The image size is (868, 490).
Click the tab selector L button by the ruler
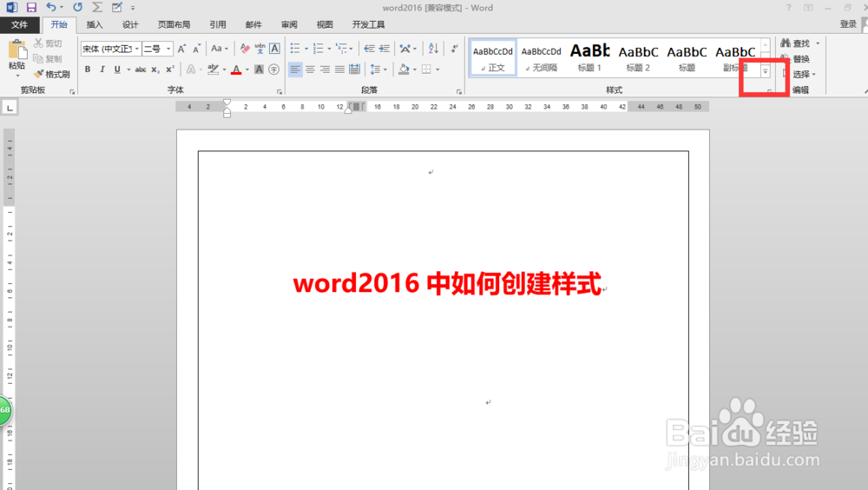(10, 108)
